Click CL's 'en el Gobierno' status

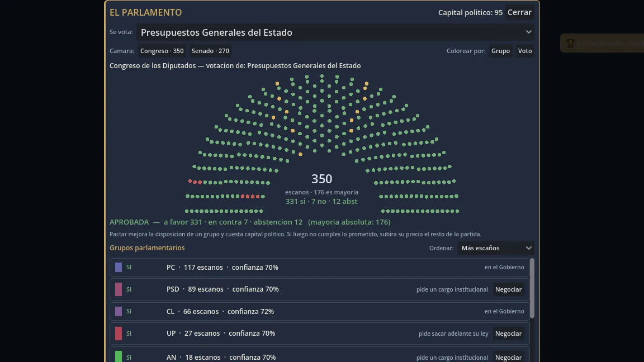504,312
